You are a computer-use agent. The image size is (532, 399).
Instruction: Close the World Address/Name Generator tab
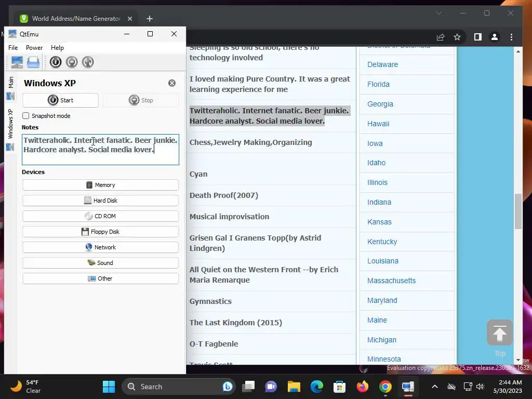click(x=130, y=19)
